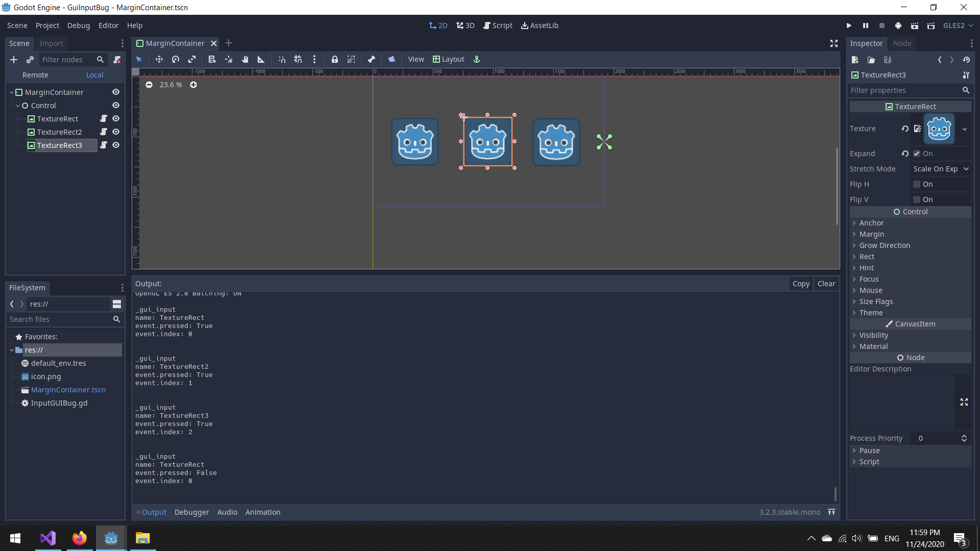Run the project with the play button
The width and height of the screenshot is (980, 551).
(x=849, y=25)
